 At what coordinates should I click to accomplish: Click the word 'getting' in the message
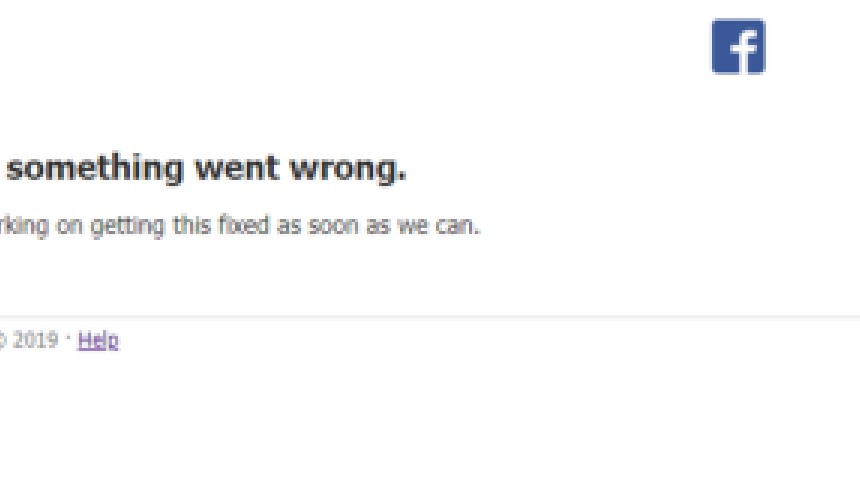pos(127,227)
